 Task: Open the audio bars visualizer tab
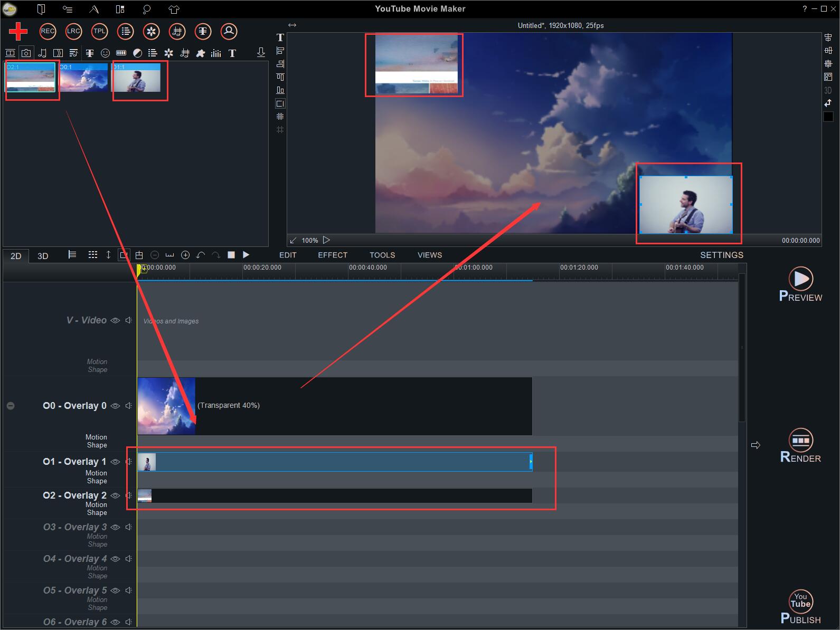216,53
